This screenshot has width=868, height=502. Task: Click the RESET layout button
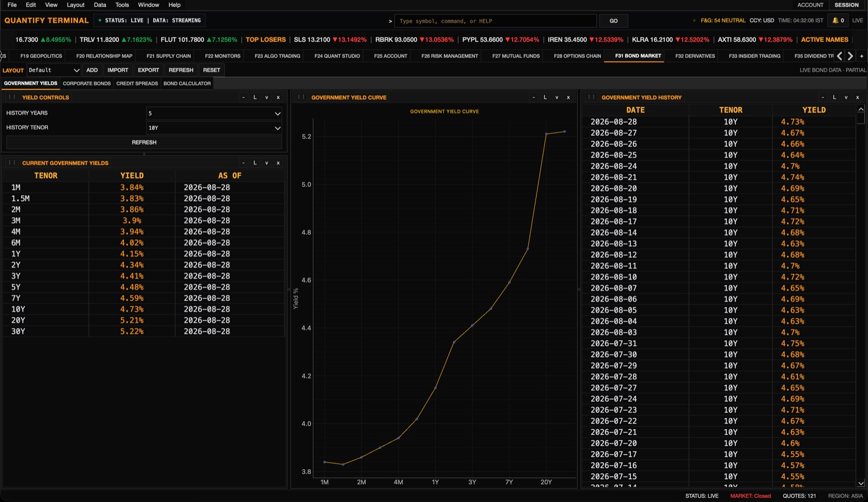tap(212, 70)
